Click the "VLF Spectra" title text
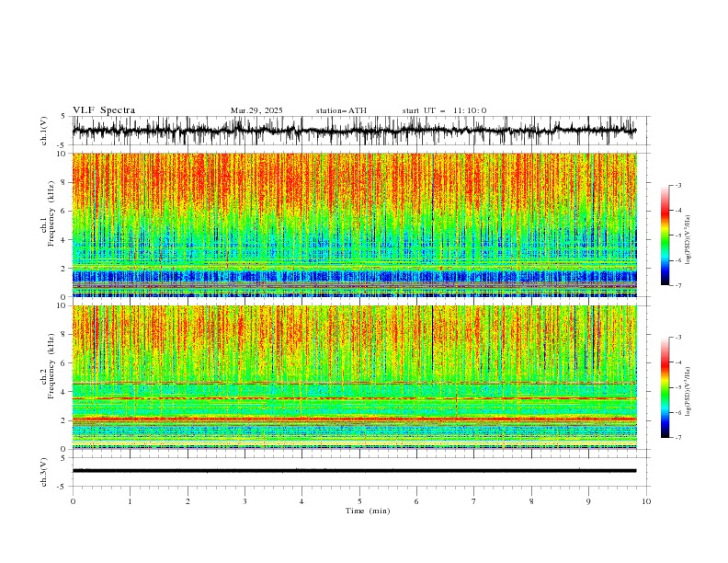 tap(104, 110)
